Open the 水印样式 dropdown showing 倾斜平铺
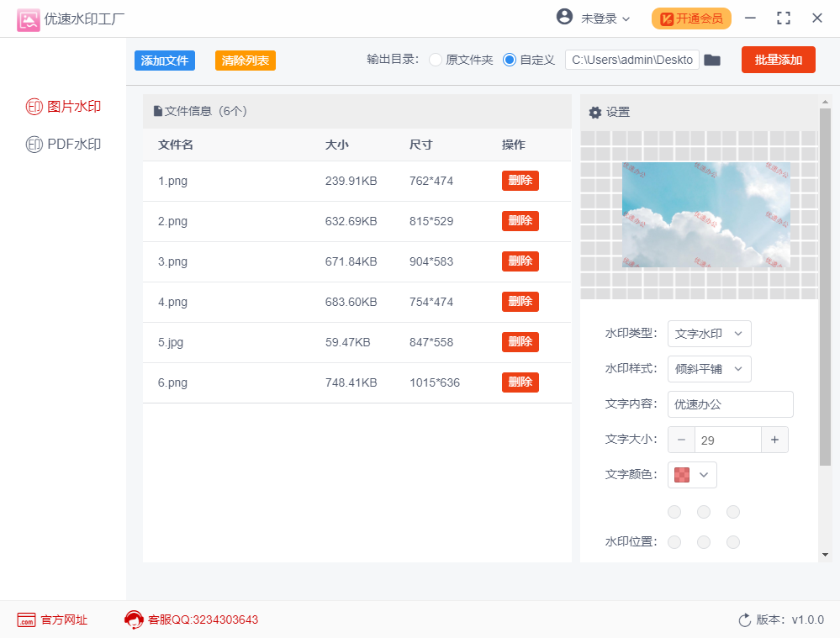Image resolution: width=840 pixels, height=638 pixels. click(707, 369)
